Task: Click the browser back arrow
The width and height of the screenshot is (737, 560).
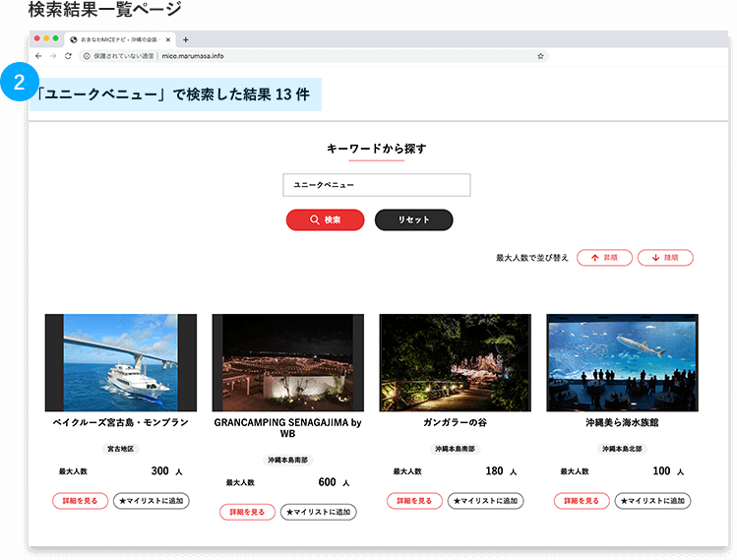Action: click(38, 56)
